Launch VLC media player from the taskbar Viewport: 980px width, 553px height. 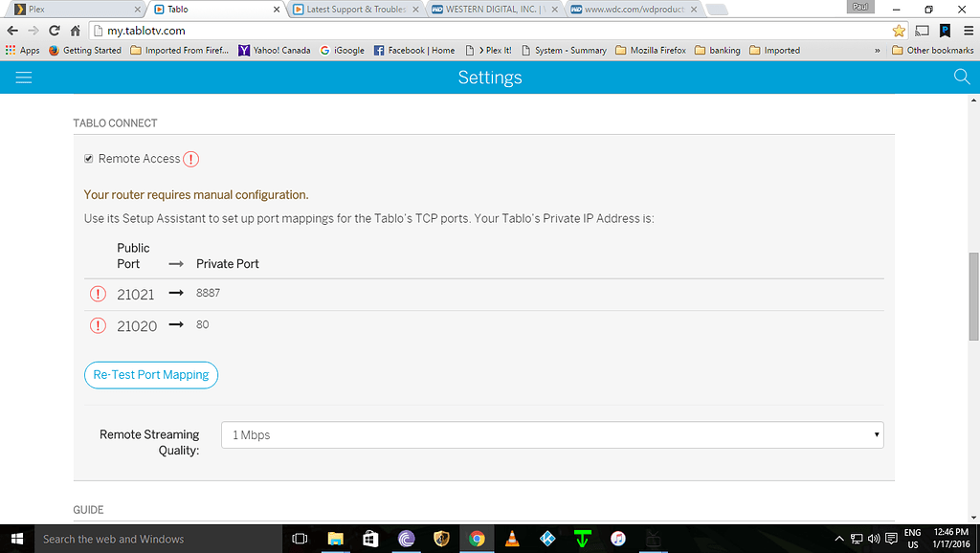(x=512, y=539)
